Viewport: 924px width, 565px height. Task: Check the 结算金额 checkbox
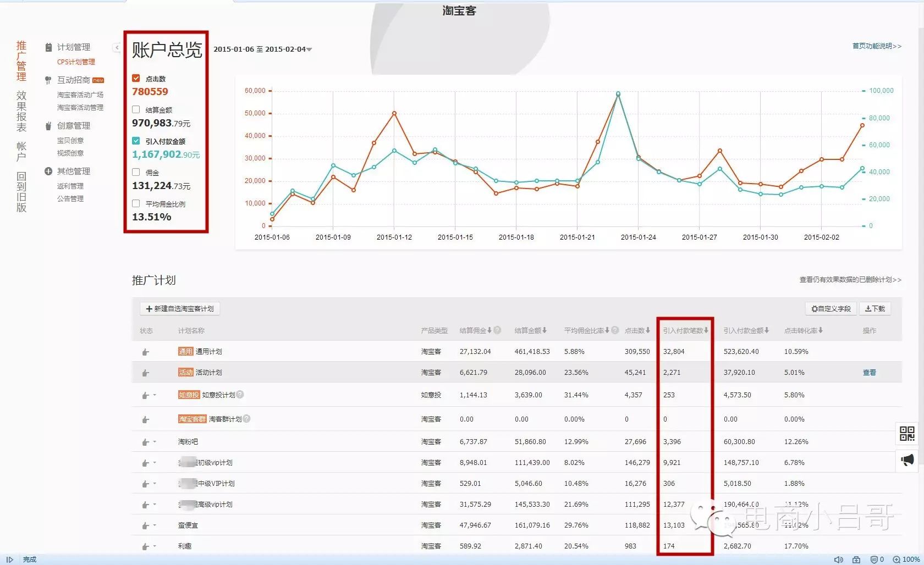pos(136,109)
